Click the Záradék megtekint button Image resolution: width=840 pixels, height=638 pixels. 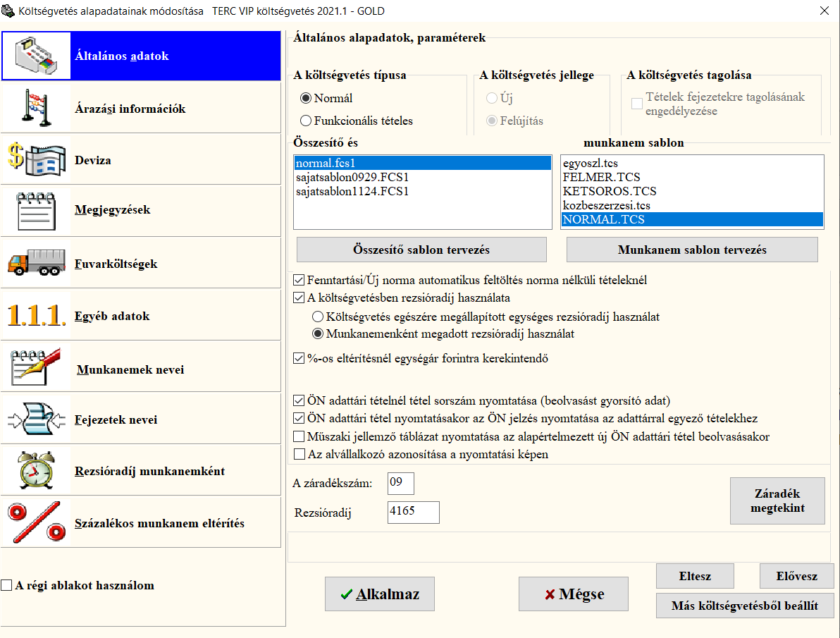click(x=777, y=501)
